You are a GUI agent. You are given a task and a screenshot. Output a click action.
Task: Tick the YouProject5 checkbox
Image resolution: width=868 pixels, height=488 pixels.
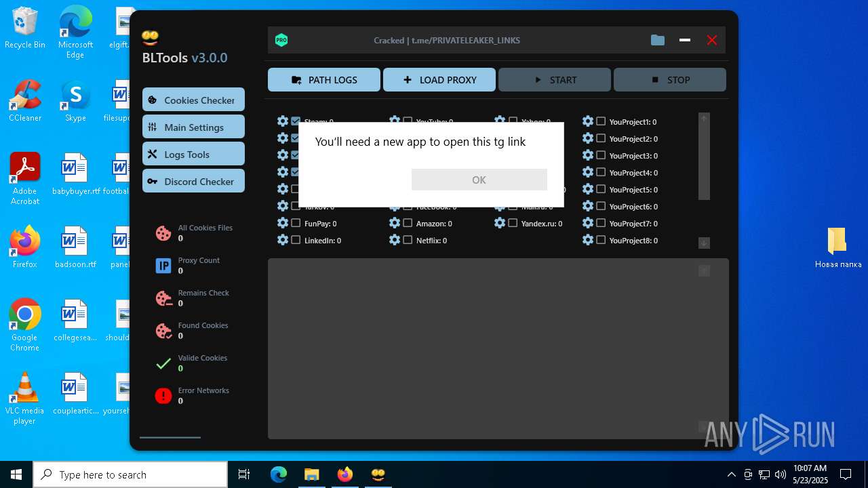click(x=601, y=189)
